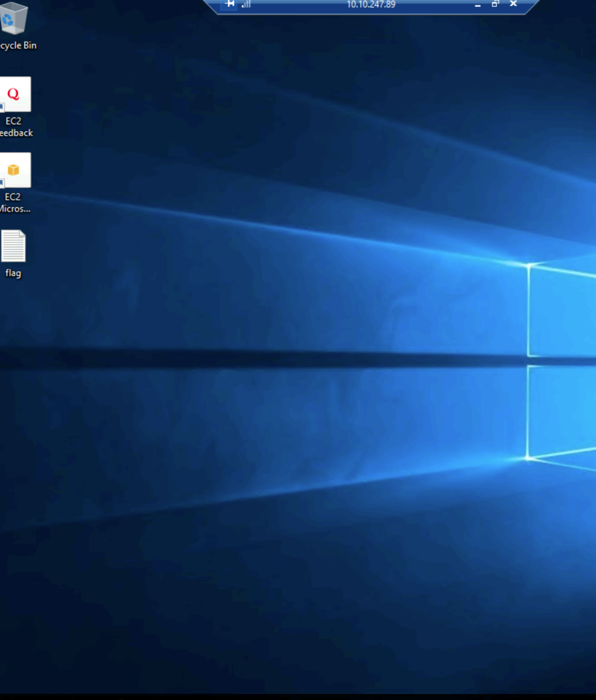Select the Recycle Bin desktop icon
Image resolution: width=596 pixels, height=700 pixels.
click(x=14, y=18)
